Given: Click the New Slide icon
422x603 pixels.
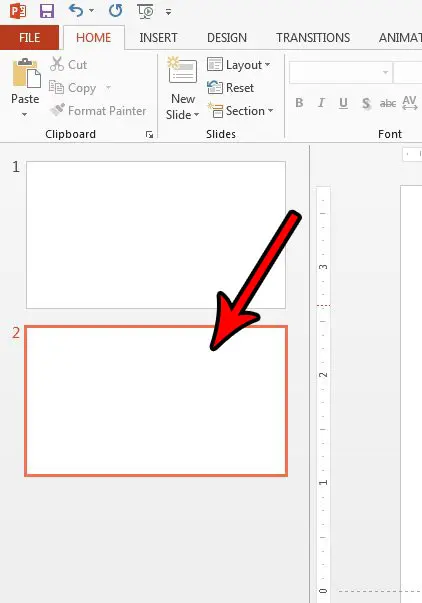Looking at the screenshot, I should click(x=182, y=70).
